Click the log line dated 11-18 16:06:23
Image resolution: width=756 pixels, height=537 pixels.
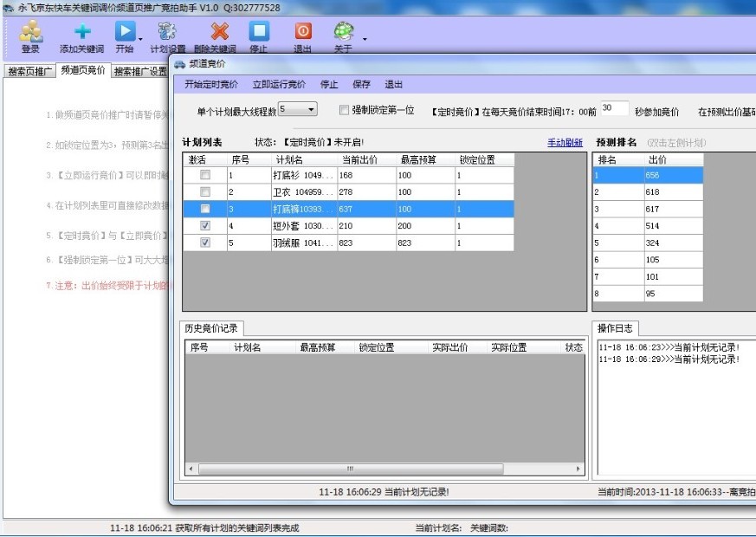(x=669, y=347)
